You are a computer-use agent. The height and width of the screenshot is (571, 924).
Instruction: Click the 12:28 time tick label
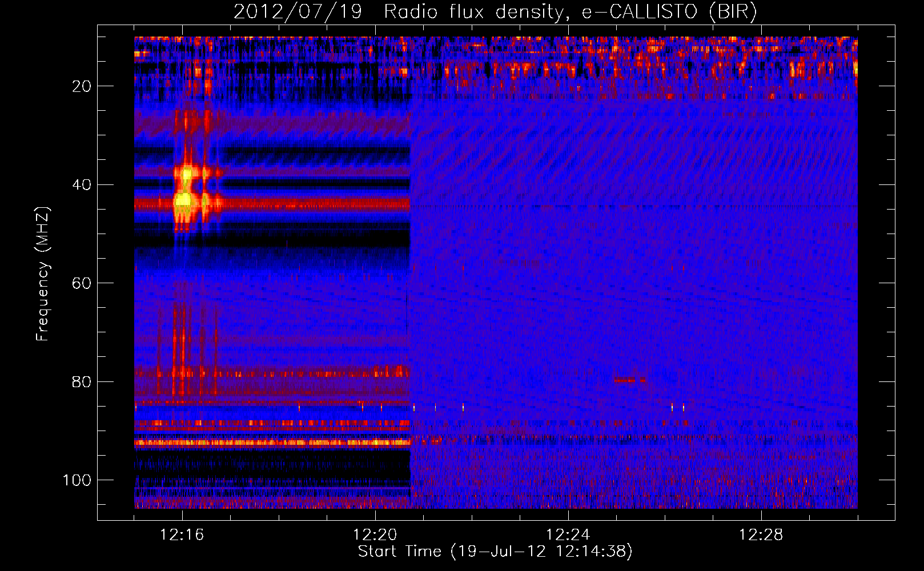coord(761,535)
